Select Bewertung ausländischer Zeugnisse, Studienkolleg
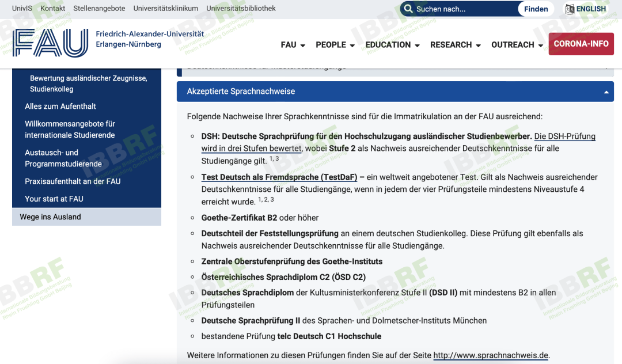 89,84
